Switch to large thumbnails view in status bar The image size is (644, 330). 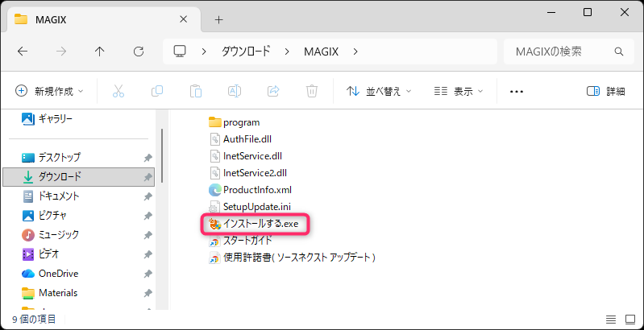point(629,320)
